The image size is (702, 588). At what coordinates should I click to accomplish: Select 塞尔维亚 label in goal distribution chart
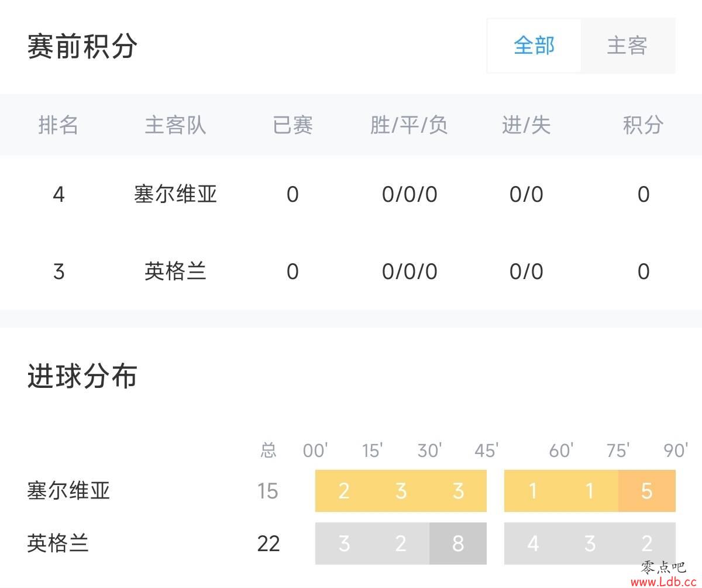point(68,491)
